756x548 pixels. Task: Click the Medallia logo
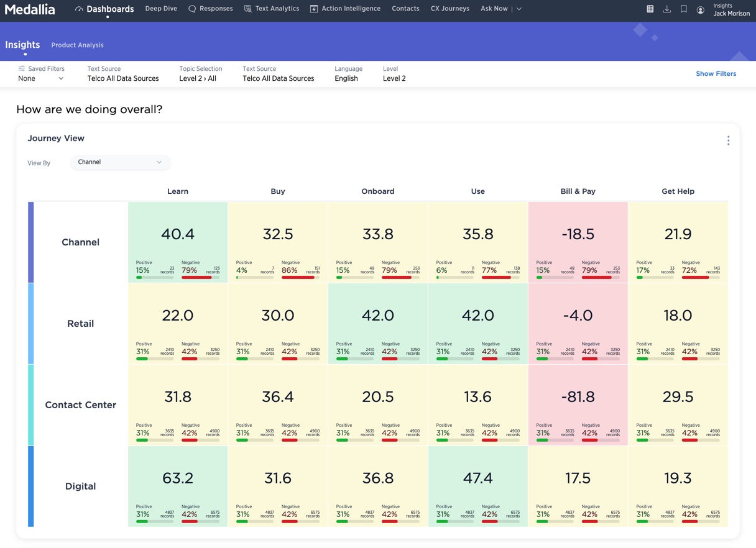[30, 9]
